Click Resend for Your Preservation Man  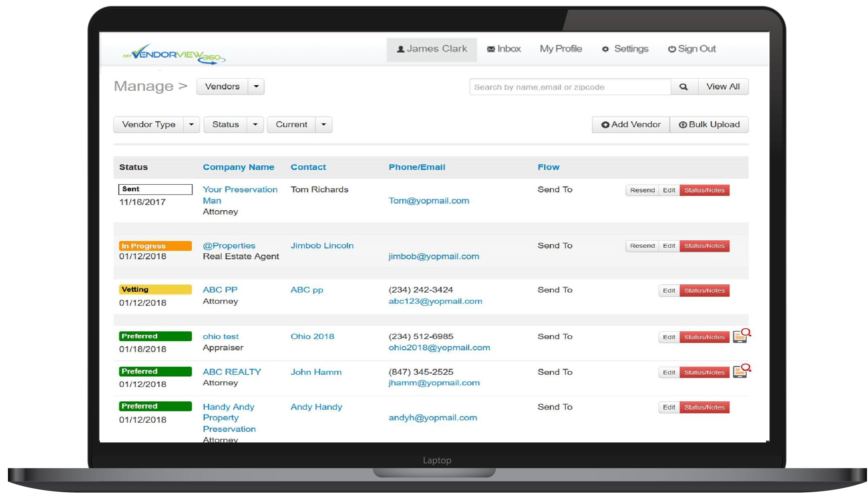coord(643,190)
